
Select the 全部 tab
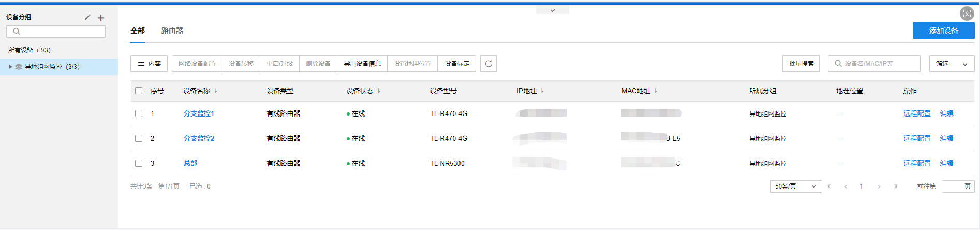(138, 31)
